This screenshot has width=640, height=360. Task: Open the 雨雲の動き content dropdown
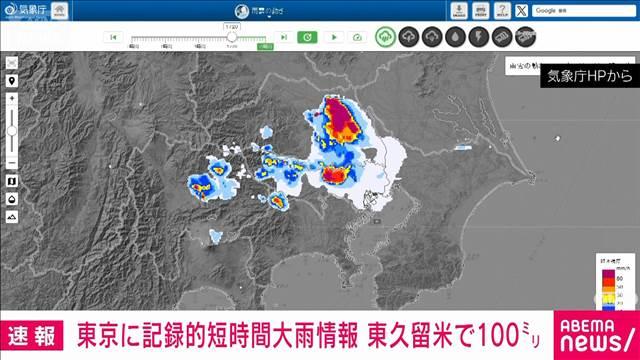260,11
